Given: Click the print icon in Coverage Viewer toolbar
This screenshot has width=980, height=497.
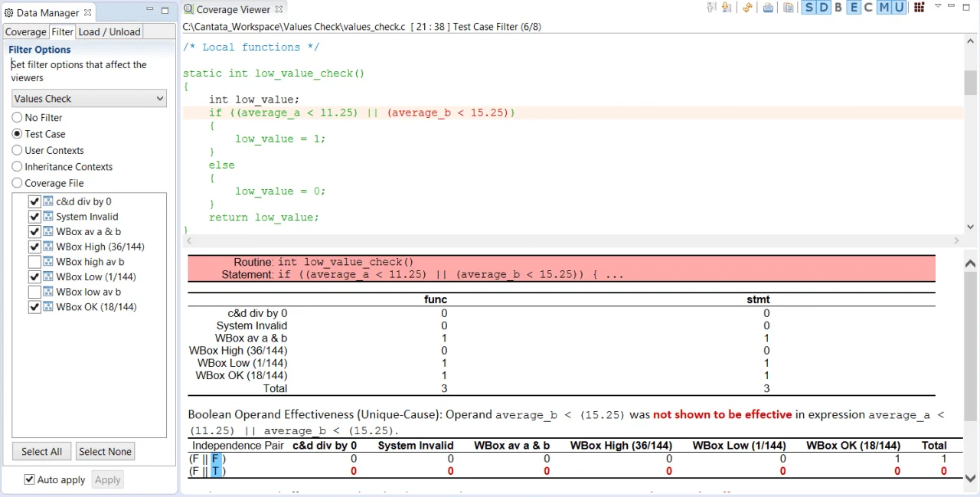Looking at the screenshot, I should tap(768, 8).
